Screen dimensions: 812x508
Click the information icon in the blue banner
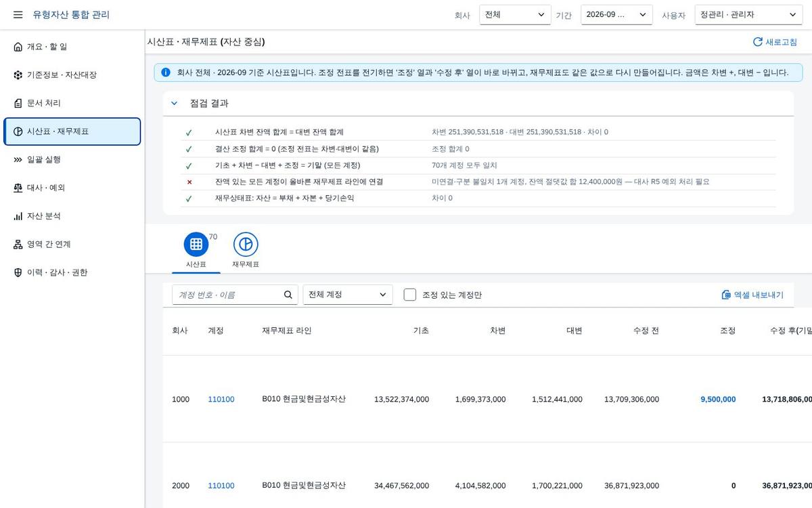point(166,72)
